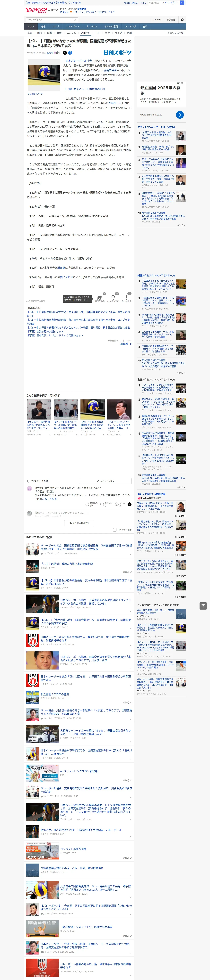The height and width of the screenshot is (980, 210).
Task: Click the volleyball article photo thumbnail
Action: pos(44,75)
